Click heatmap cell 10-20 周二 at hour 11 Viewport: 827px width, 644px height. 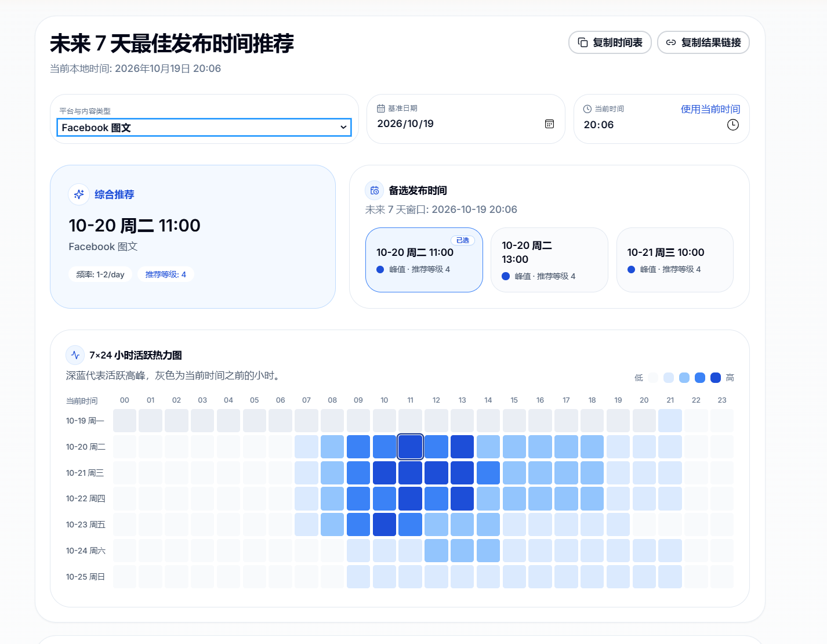(411, 447)
